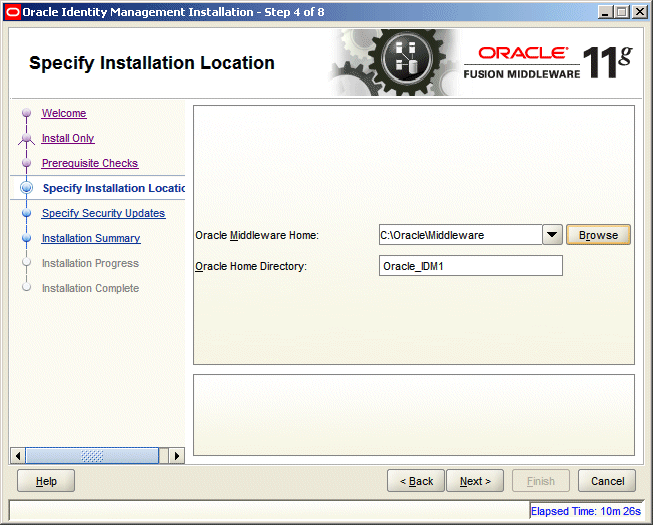Click the Installation Progress bullet icon
This screenshot has height=525, width=653.
pos(27,262)
